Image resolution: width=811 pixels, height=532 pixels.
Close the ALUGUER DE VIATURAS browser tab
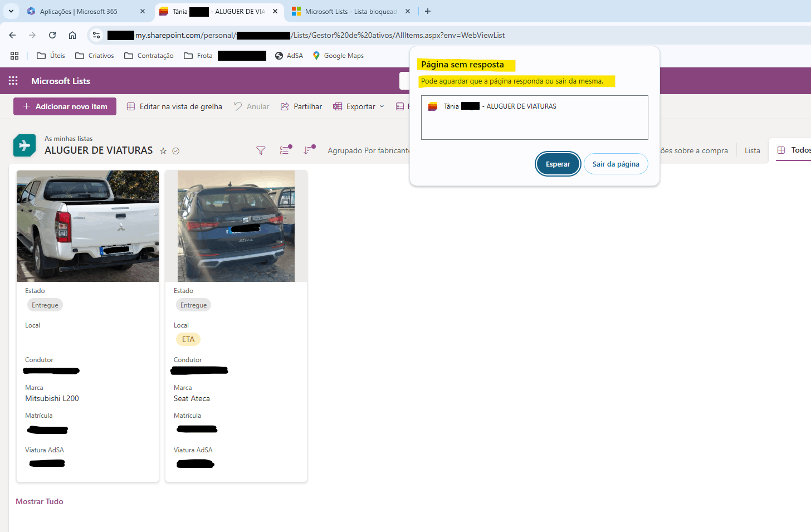coord(275,11)
